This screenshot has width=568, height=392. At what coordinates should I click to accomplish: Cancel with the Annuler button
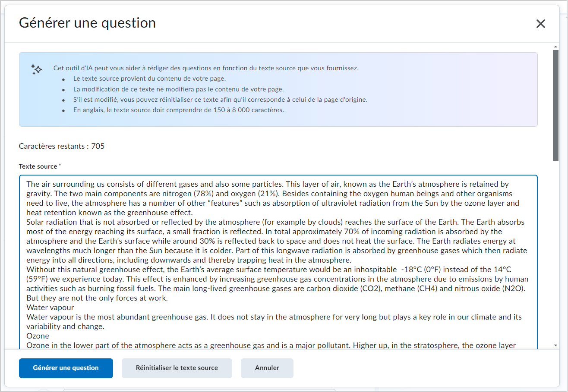pos(267,368)
